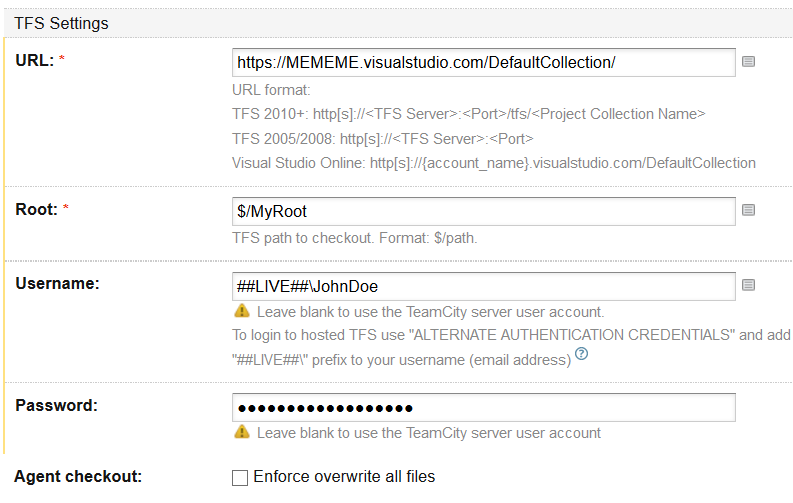Click the masked Password input field
Viewport: 793px width, 503px height.
tap(483, 408)
